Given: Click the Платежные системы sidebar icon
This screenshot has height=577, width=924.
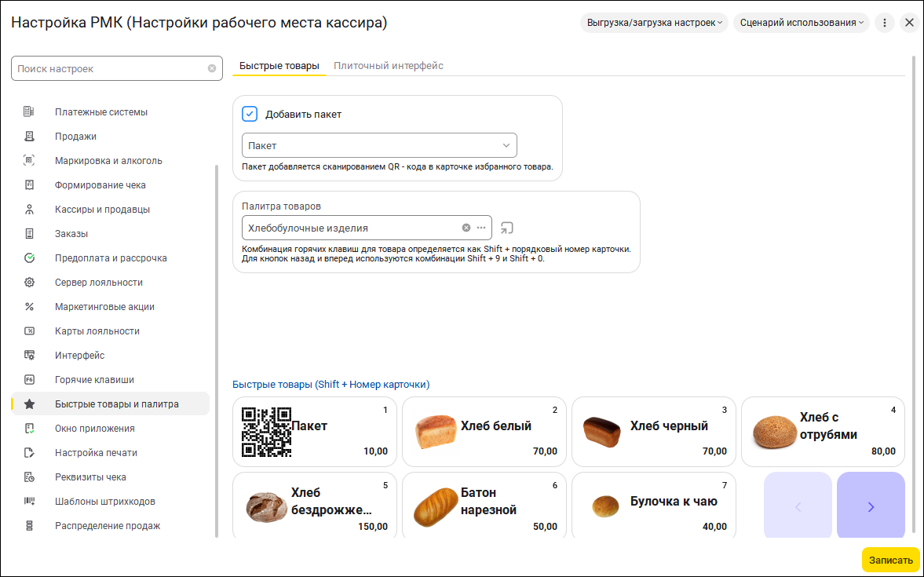Looking at the screenshot, I should [x=29, y=112].
